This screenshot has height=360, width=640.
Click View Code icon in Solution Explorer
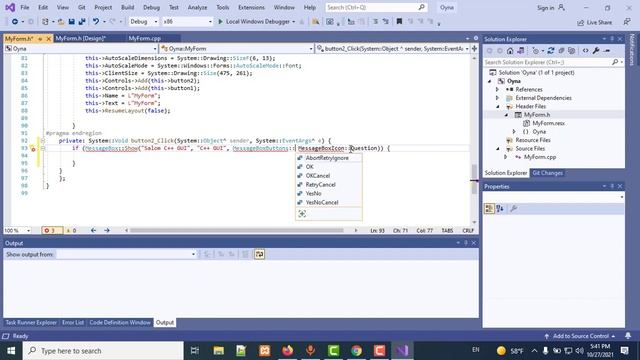[585, 51]
